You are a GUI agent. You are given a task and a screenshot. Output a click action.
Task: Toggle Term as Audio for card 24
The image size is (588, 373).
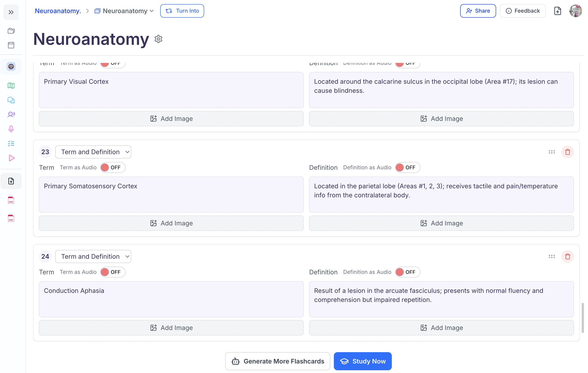click(113, 272)
